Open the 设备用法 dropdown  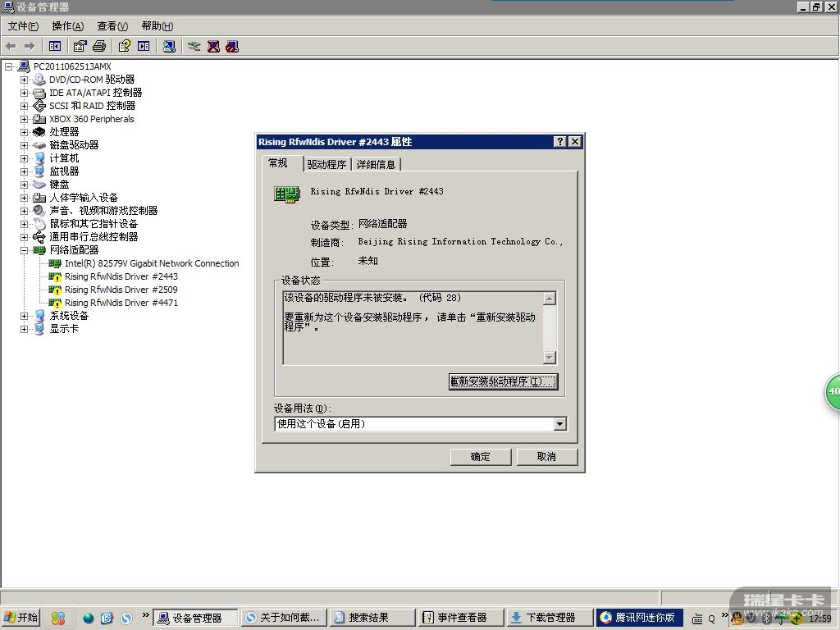559,424
